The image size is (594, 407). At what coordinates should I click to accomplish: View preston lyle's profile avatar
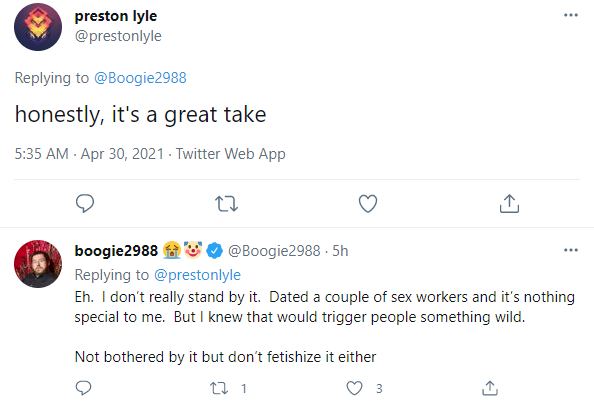[38, 27]
